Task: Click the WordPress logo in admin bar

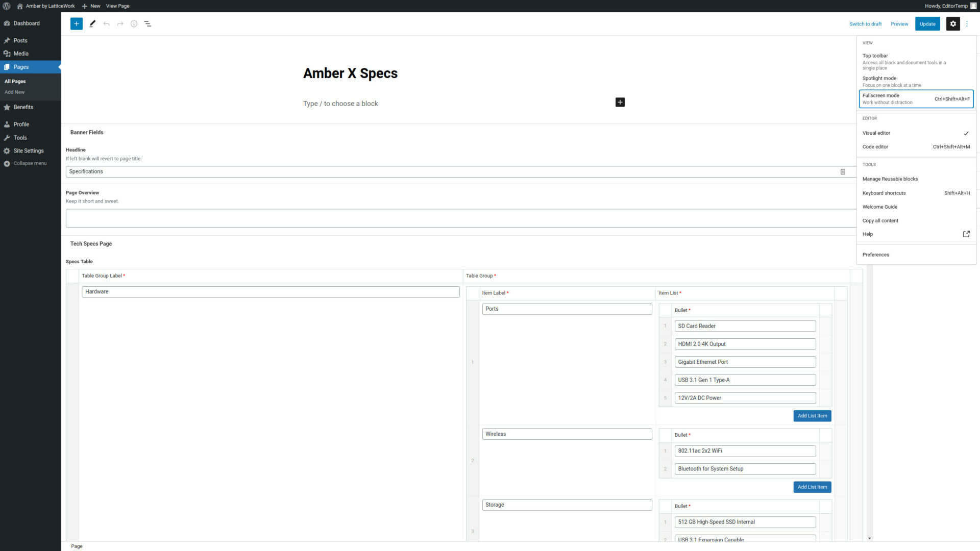Action: pyautogui.click(x=7, y=6)
